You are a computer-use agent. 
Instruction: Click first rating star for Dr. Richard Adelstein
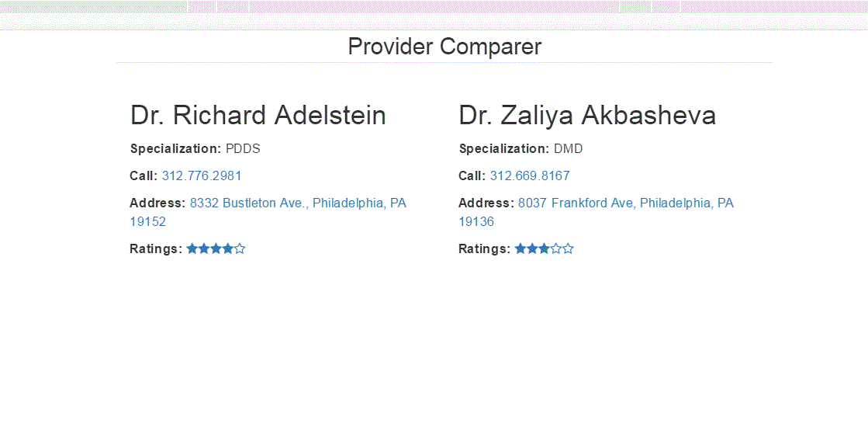pos(192,248)
